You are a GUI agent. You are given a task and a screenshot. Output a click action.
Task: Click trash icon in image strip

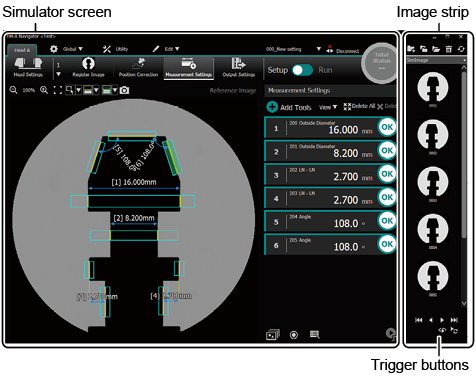click(x=449, y=49)
